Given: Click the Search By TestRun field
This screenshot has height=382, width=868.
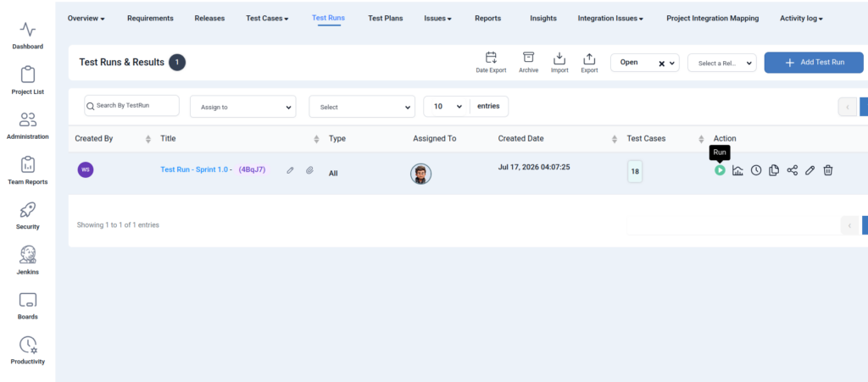Looking at the screenshot, I should point(131,105).
